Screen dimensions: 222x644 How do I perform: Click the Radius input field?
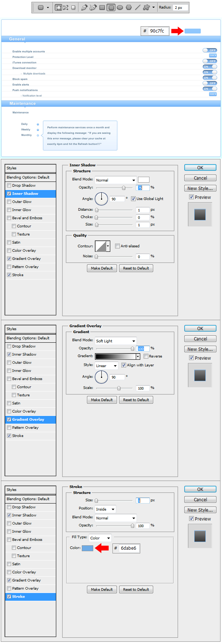coord(181,7)
